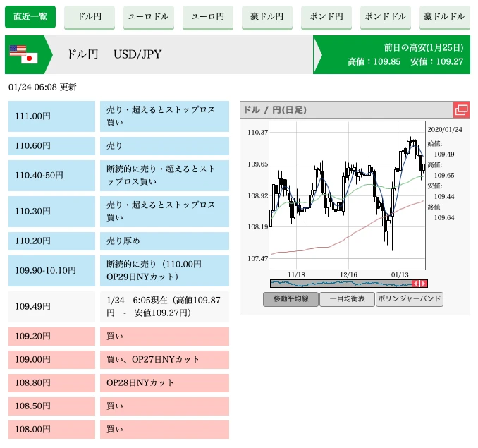Viewport: 478px width, 448px height.
Task: Select the ポンド円 tab
Action: [326, 17]
